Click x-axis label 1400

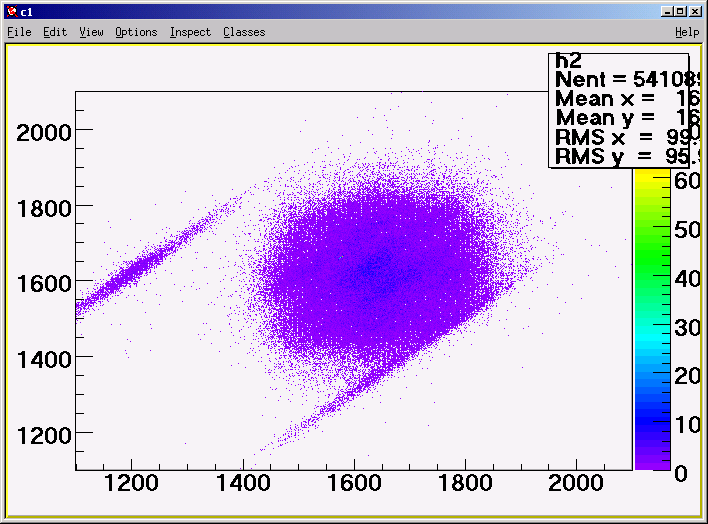pos(243,483)
